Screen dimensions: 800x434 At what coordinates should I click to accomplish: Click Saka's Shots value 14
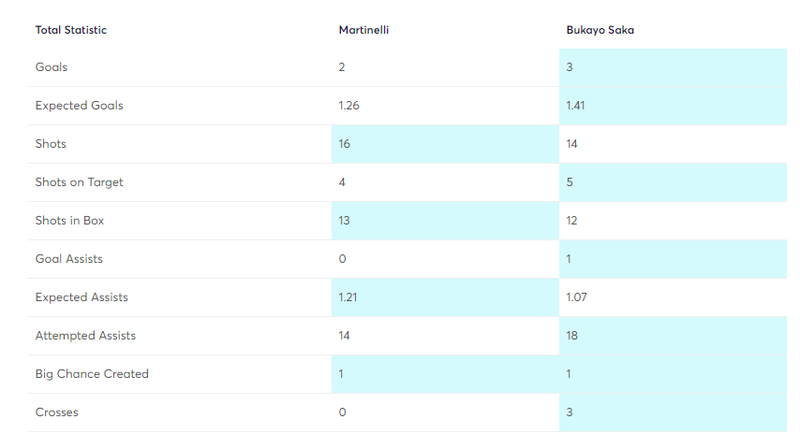571,144
